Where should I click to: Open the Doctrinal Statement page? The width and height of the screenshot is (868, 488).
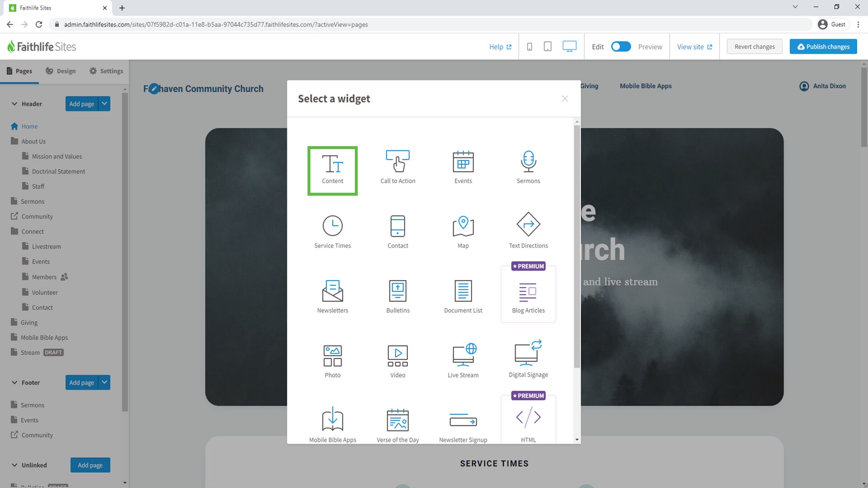(x=53, y=171)
